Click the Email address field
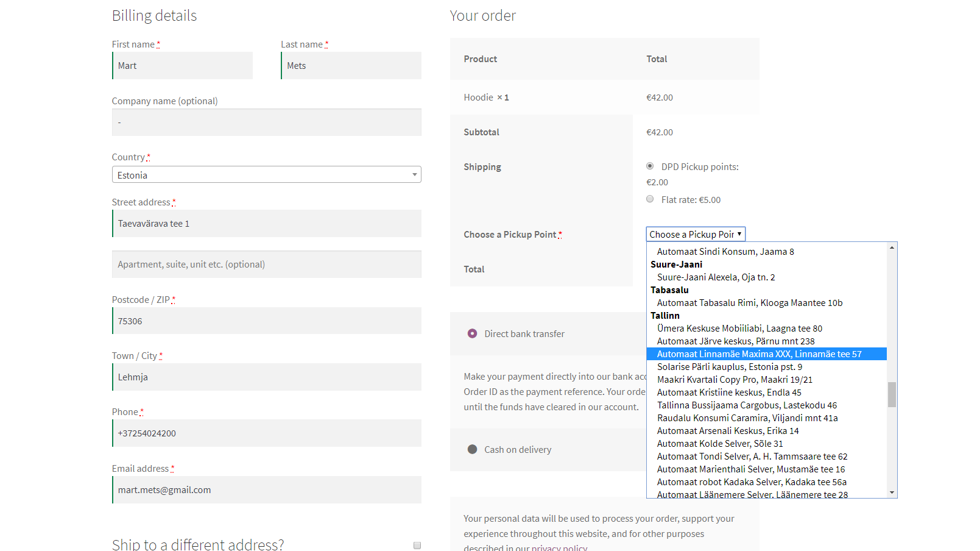Screen dimensions: 980x551 click(267, 490)
